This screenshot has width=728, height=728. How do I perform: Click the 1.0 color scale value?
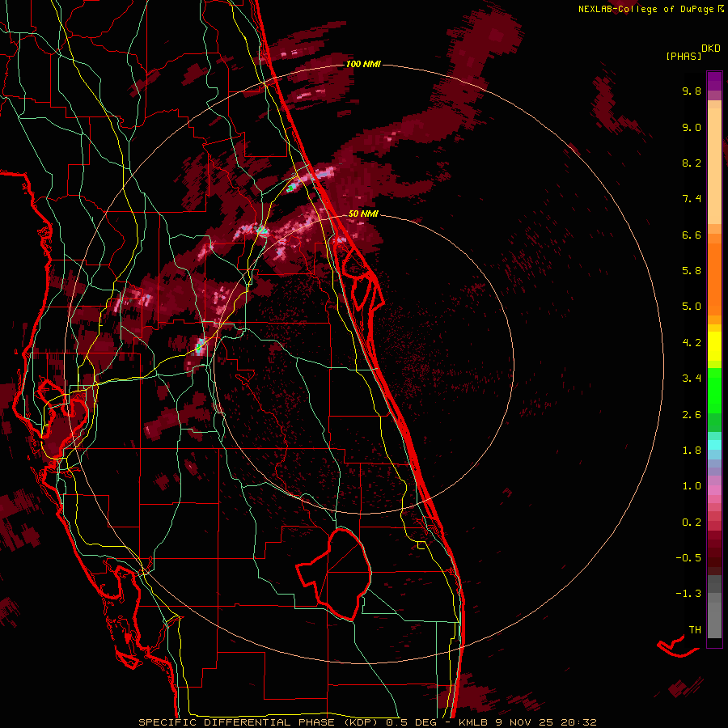pyautogui.click(x=692, y=486)
